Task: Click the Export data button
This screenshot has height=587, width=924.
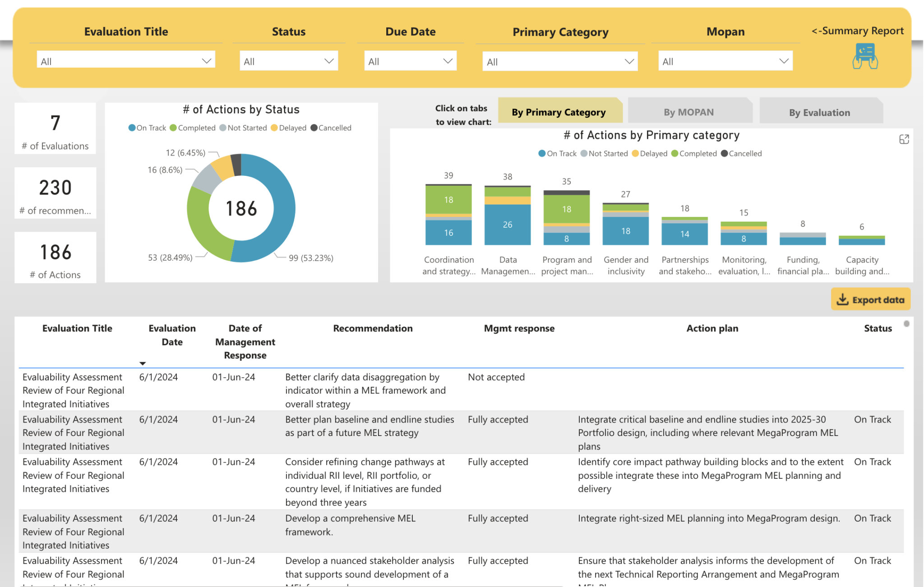Action: tap(870, 299)
